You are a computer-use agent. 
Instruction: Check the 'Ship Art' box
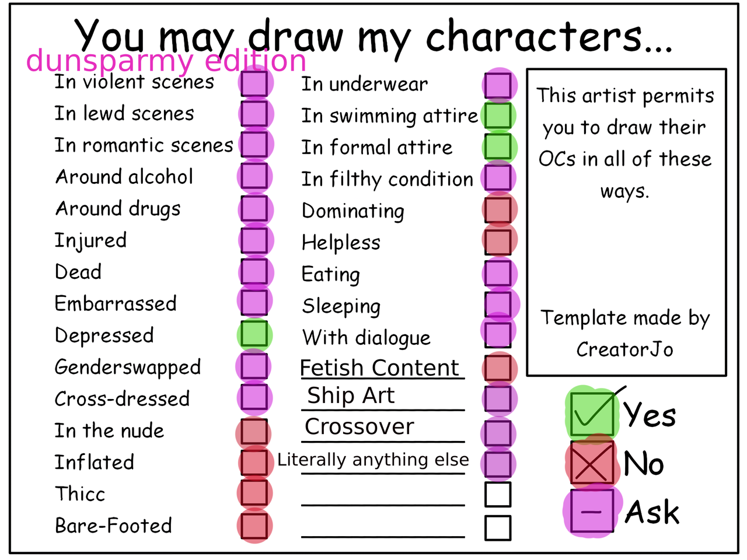click(498, 399)
